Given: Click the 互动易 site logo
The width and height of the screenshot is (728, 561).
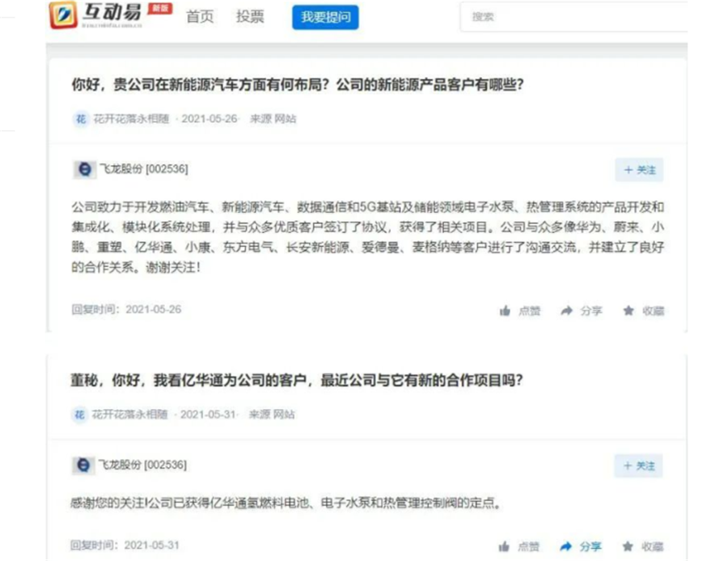Looking at the screenshot, I should [x=95, y=15].
